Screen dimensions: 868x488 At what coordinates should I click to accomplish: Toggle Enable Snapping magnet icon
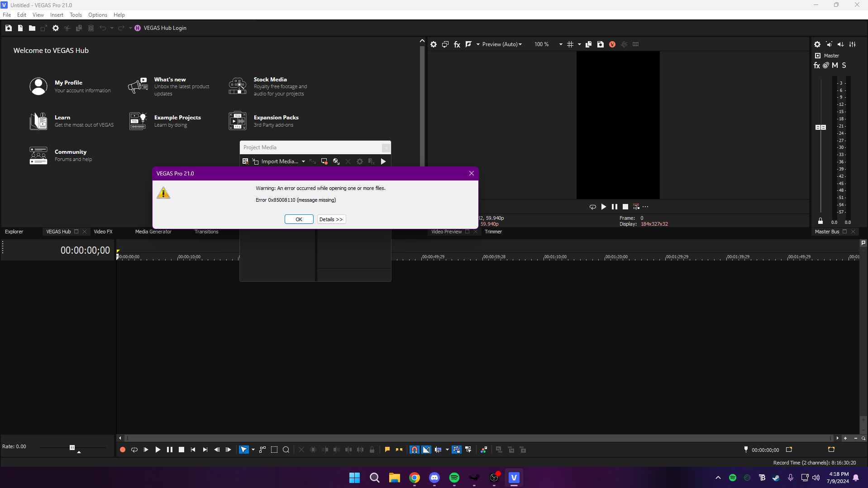pyautogui.click(x=415, y=450)
